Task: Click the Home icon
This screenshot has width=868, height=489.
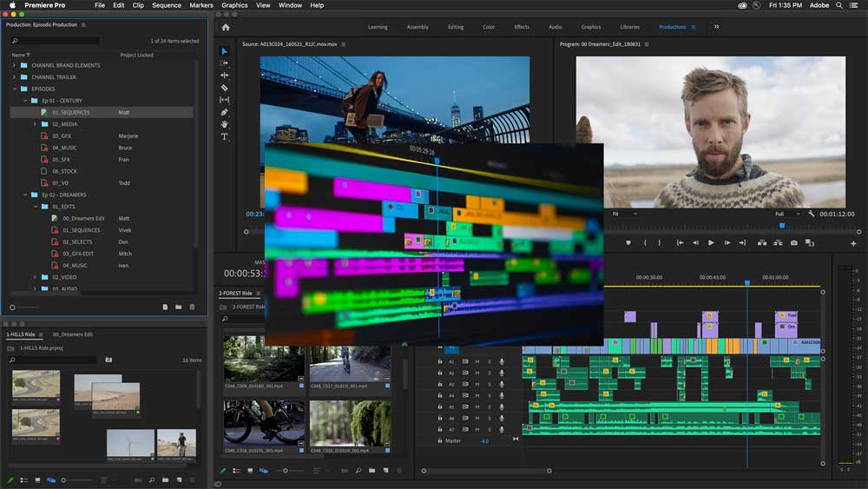Action: (226, 27)
